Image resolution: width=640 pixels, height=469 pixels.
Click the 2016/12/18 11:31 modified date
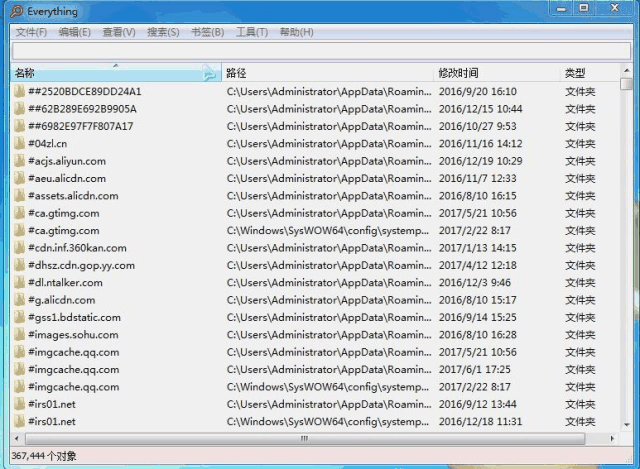[x=480, y=422]
